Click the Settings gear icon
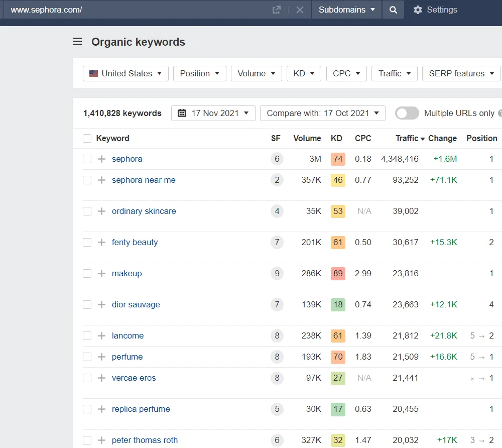This screenshot has width=502, height=448. (x=418, y=10)
